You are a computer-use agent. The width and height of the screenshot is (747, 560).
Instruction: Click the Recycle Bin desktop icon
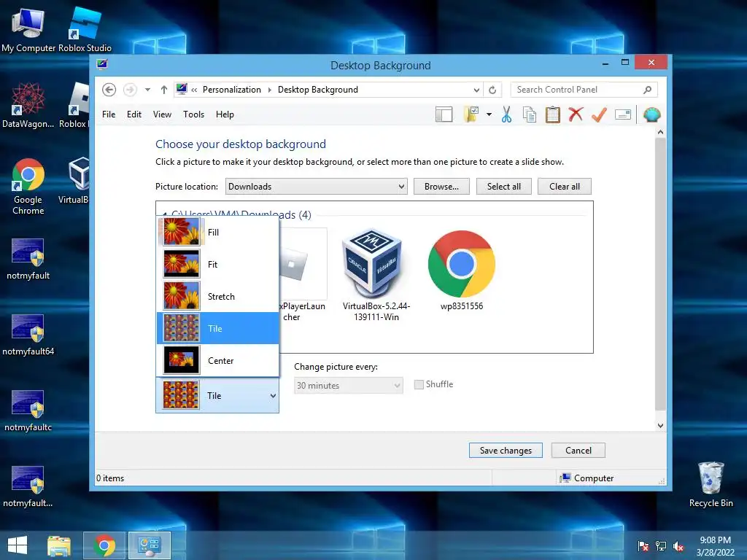(x=711, y=484)
